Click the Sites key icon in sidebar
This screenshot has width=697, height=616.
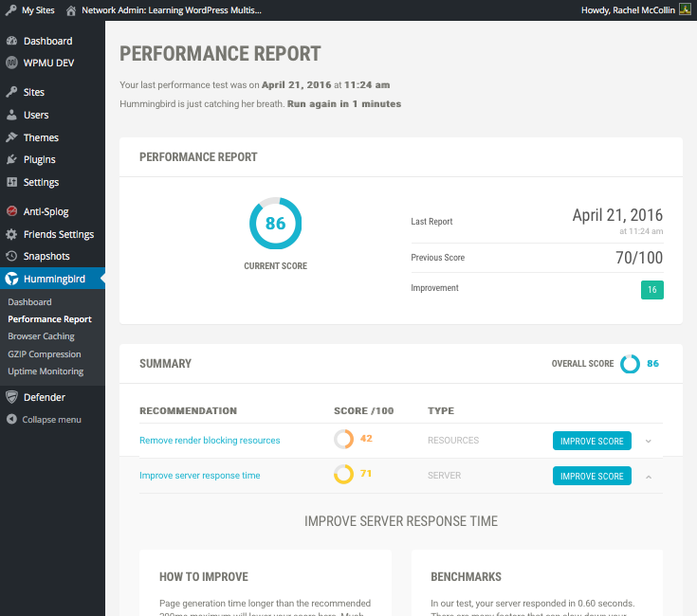(x=12, y=92)
